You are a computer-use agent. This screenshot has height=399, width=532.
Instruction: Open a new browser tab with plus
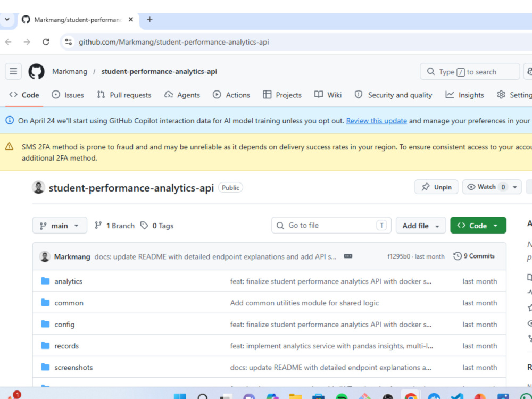149,20
